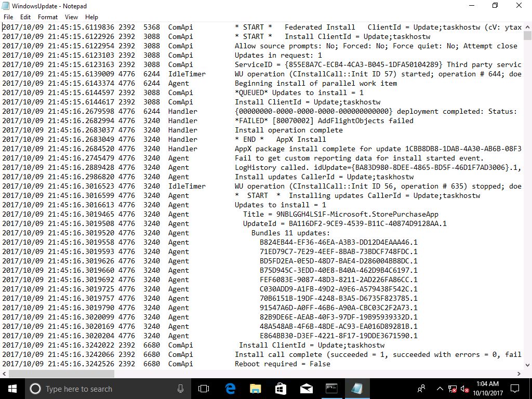Open the Help menu
The width and height of the screenshot is (532, 399).
click(x=91, y=17)
